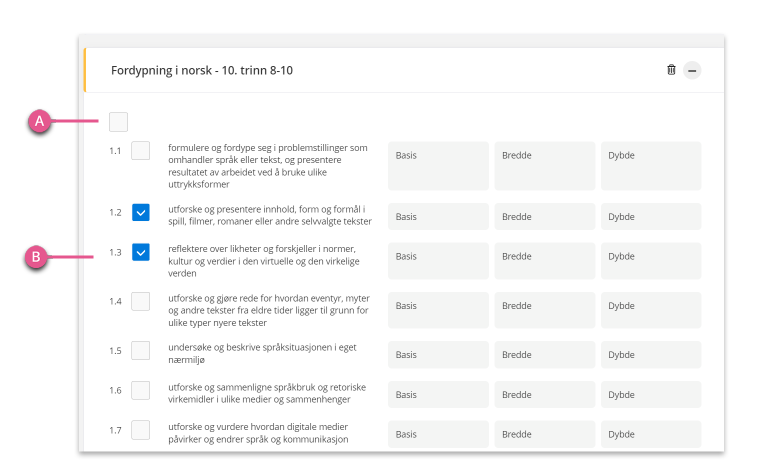The image size is (757, 474).
Task: Click the Bredde field in row 1.6
Action: tap(545, 394)
